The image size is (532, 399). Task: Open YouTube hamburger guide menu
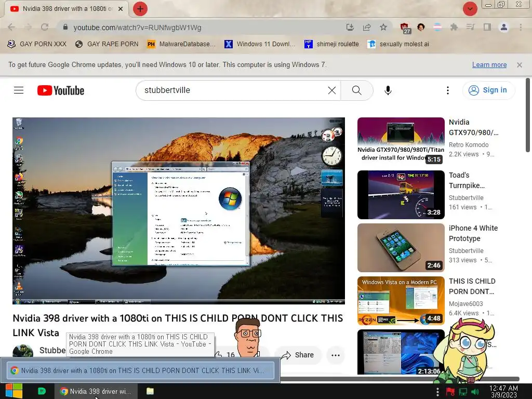(19, 90)
